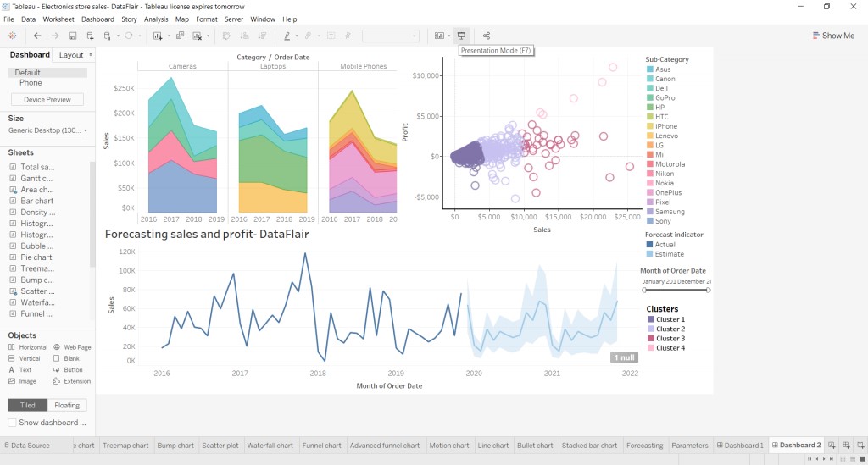
Task: Open the Analysis menu
Action: pyautogui.click(x=156, y=19)
